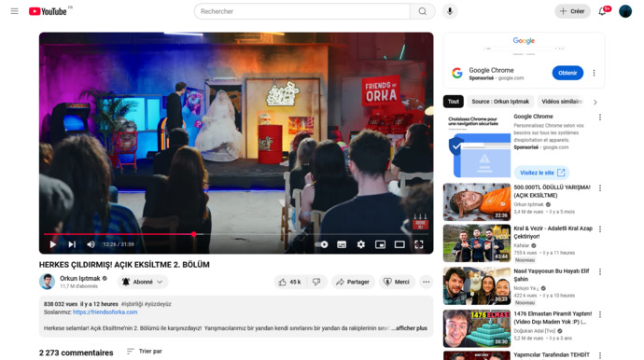Open options menu of the top Google Chrome ad
The width and height of the screenshot is (644, 360).
tap(594, 73)
